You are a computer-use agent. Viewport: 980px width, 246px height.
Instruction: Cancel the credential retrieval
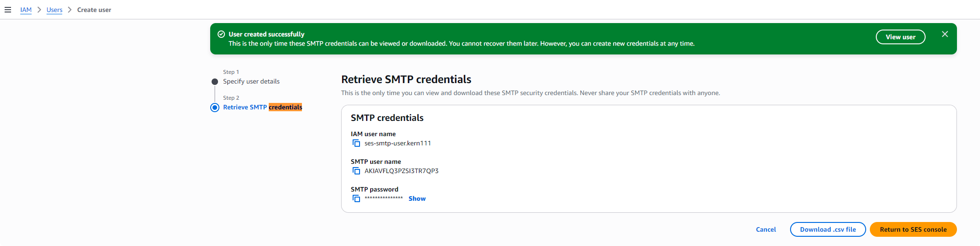click(x=766, y=229)
